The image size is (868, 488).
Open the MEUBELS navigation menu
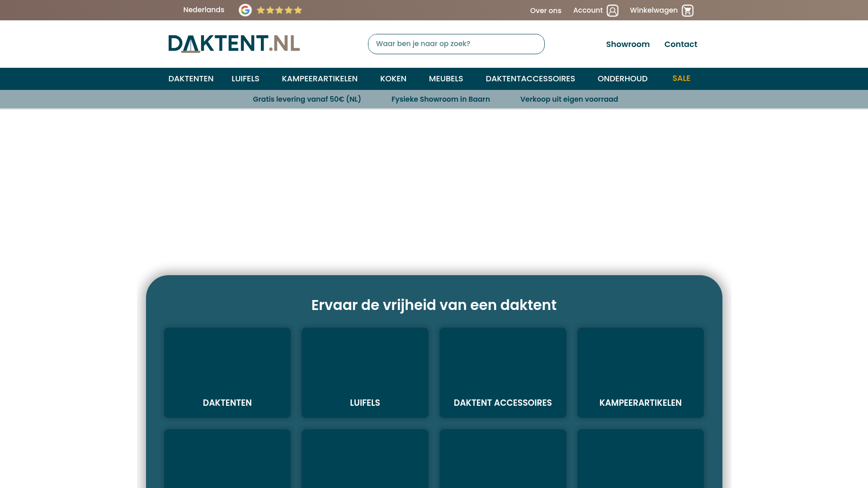tap(446, 79)
